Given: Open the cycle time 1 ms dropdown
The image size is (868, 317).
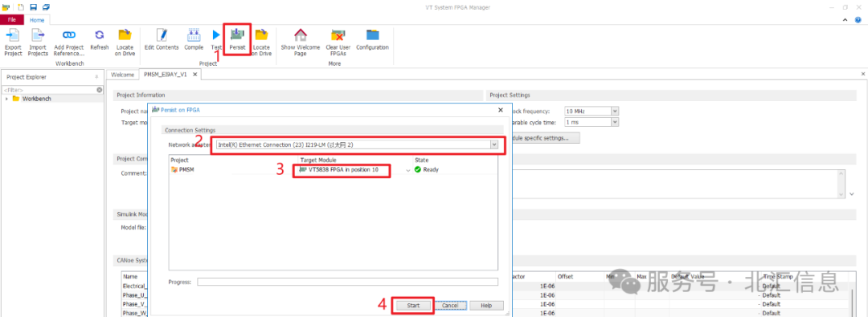Looking at the screenshot, I should (615, 122).
